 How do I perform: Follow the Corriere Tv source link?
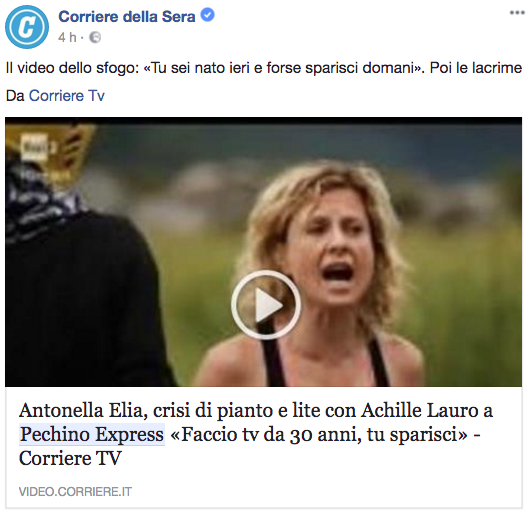67,96
